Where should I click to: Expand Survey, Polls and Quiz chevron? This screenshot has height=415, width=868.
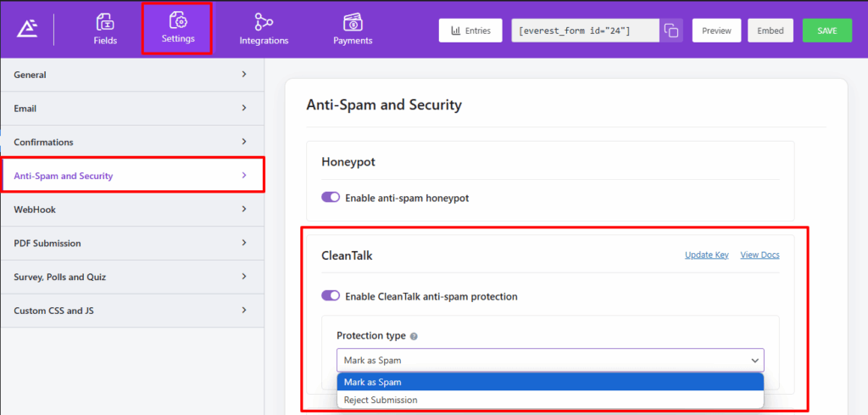coord(244,277)
